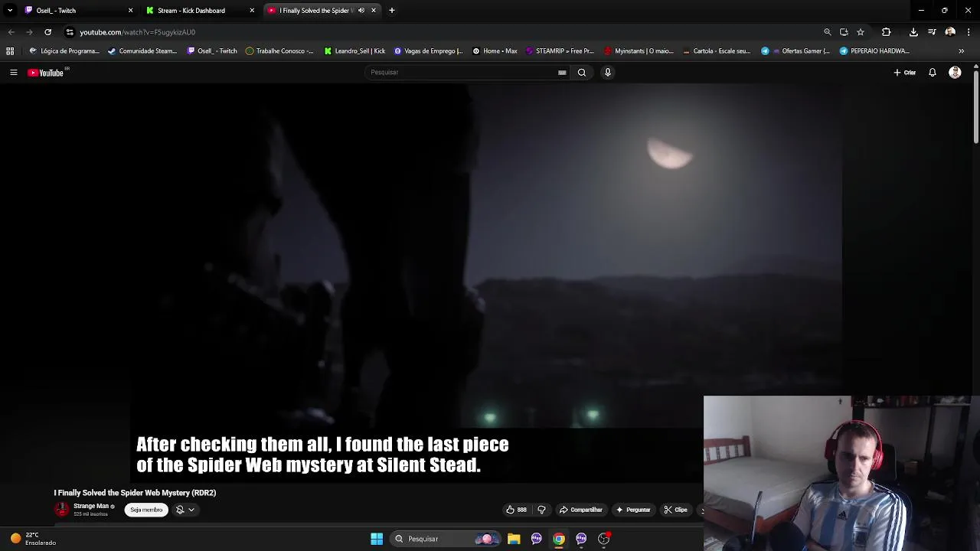980x551 pixels.
Task: Click the video title text
Action: [135, 493]
